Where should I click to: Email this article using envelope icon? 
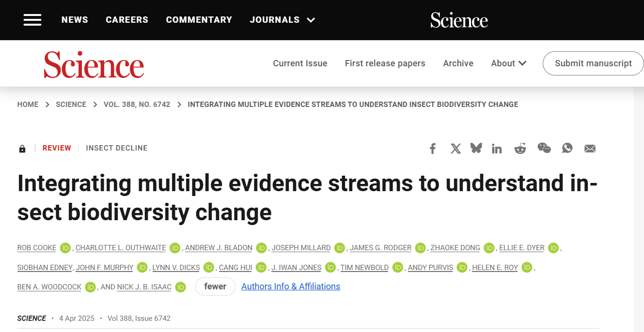point(590,149)
